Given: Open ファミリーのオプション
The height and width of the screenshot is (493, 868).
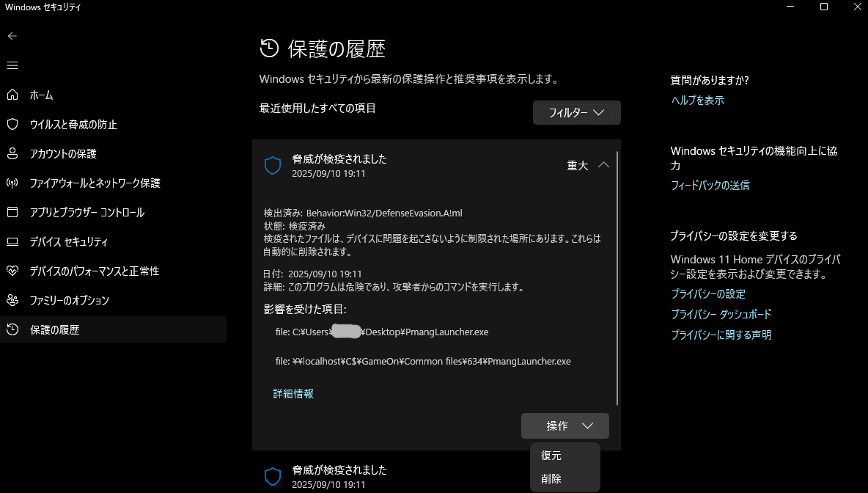Looking at the screenshot, I should 113,300.
